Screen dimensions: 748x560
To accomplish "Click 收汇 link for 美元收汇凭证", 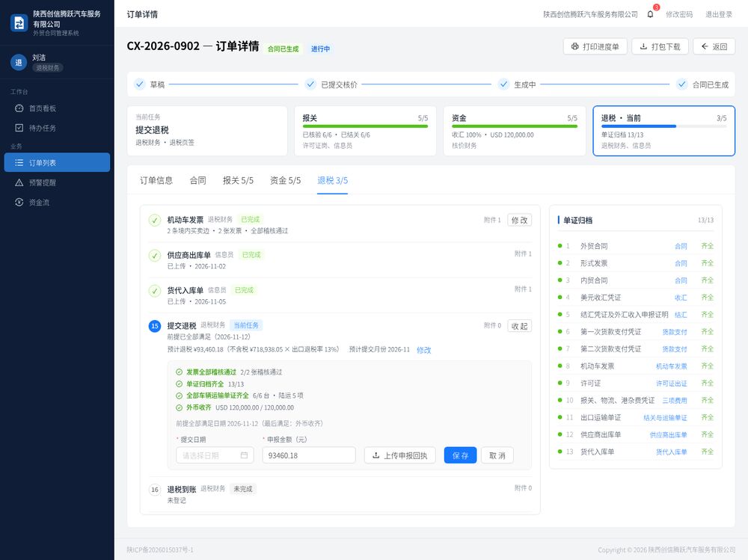I will click(x=681, y=298).
